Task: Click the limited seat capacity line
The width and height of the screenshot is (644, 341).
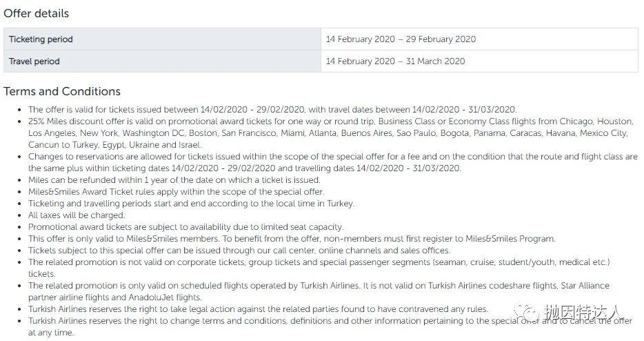Action: point(185,227)
